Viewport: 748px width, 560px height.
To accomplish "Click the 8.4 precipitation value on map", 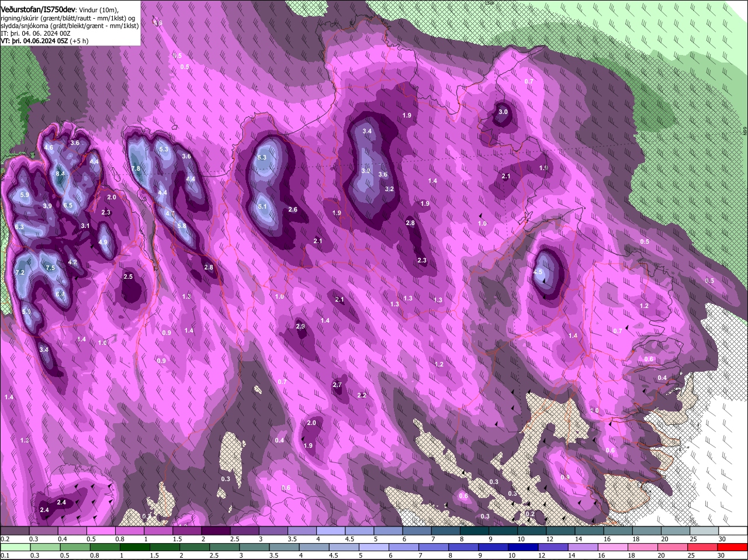I will 60,174.
